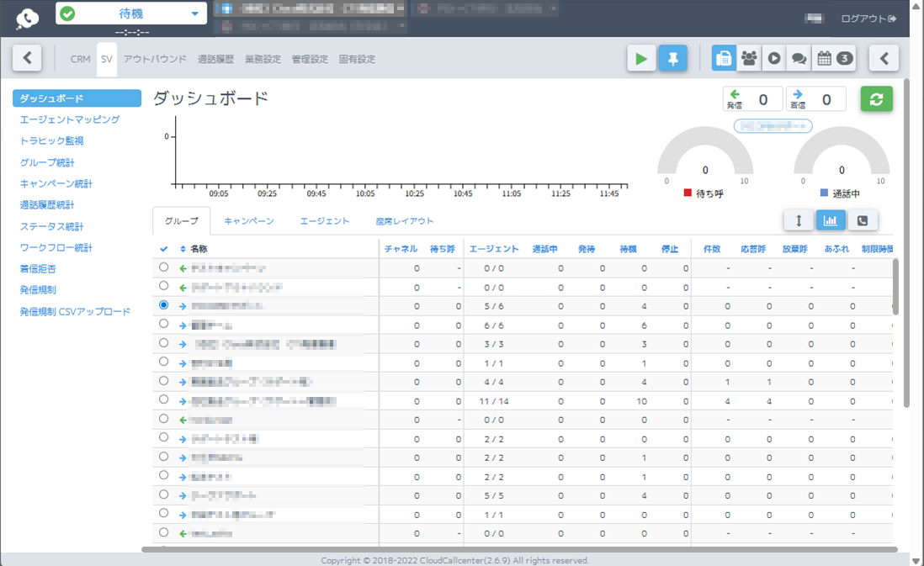This screenshot has width=924, height=566.
Task: Open the agents group people icon
Action: [748, 59]
